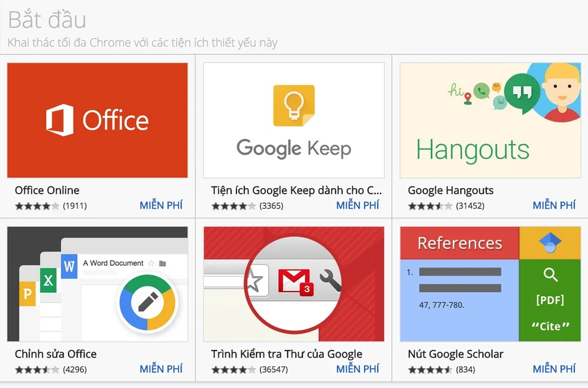The height and width of the screenshot is (388, 588).
Task: Open the Office Online title link
Action: pyautogui.click(x=47, y=190)
